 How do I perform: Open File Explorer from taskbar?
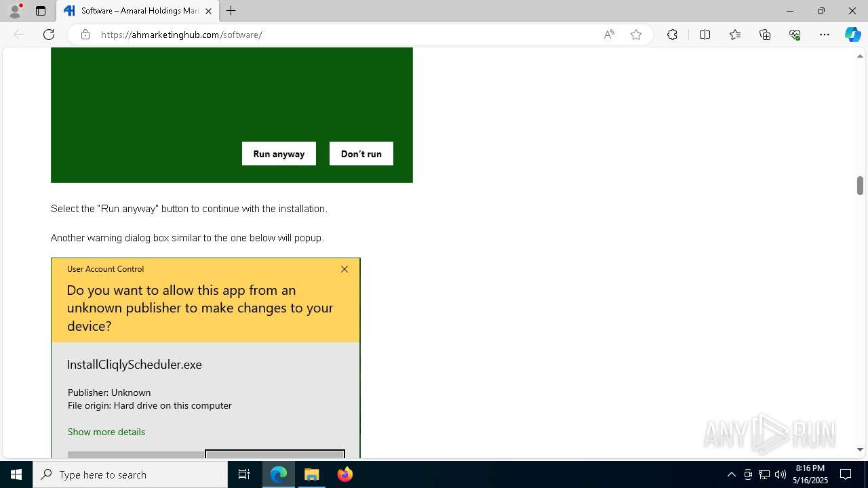tap(312, 474)
